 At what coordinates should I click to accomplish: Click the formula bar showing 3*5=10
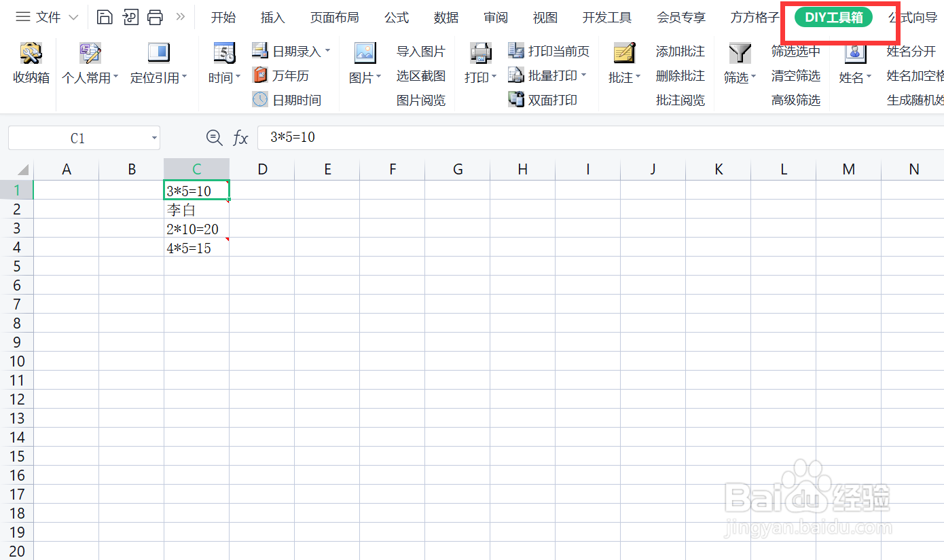coord(600,137)
